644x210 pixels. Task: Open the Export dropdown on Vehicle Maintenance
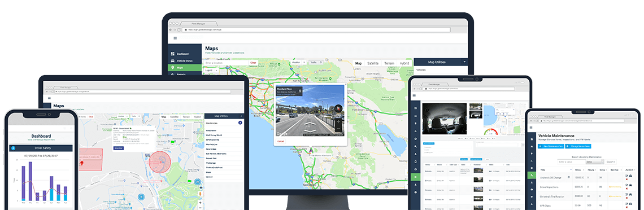611,162
